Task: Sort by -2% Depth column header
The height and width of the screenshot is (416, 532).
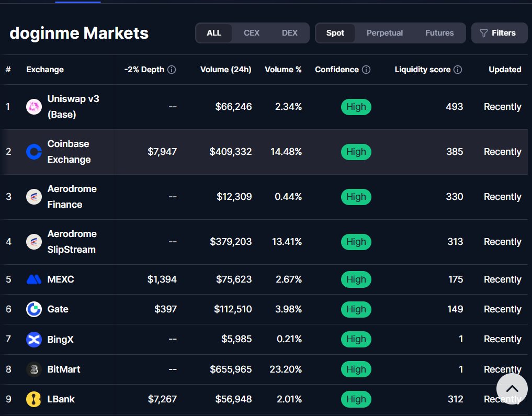Action: tap(144, 70)
